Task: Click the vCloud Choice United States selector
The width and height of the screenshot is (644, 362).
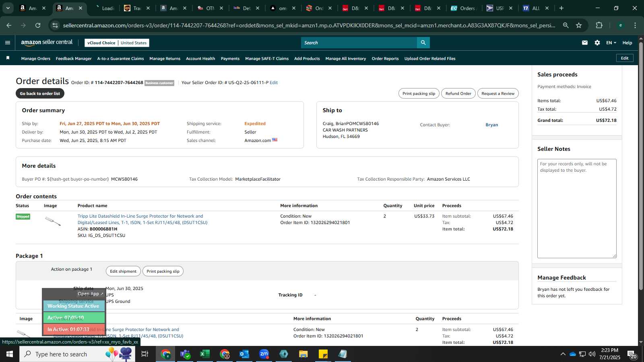Action: (117, 43)
